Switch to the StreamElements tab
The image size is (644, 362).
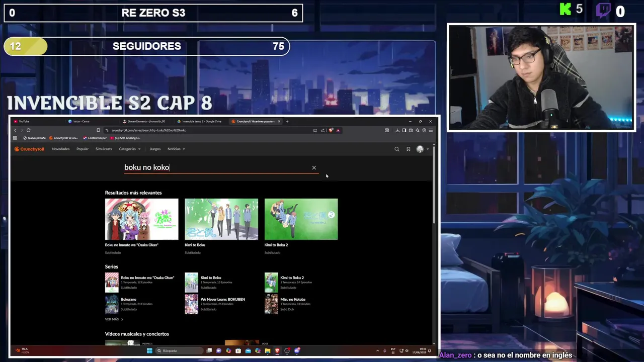tap(146, 121)
